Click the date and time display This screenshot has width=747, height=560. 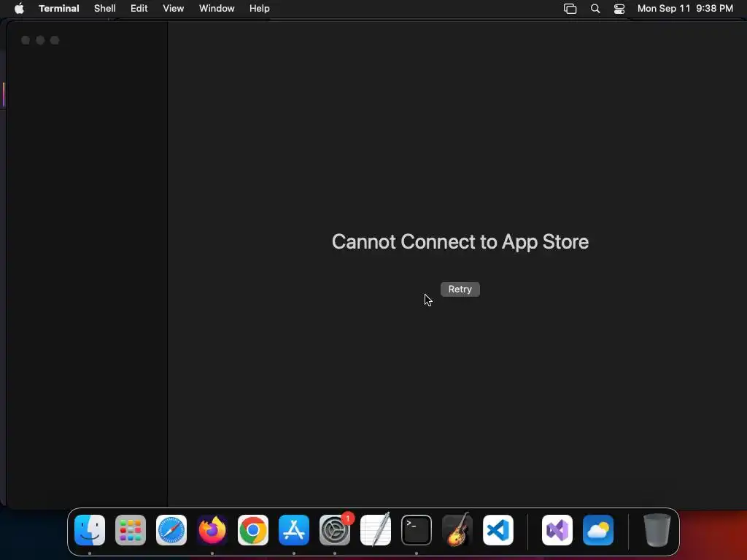click(685, 9)
